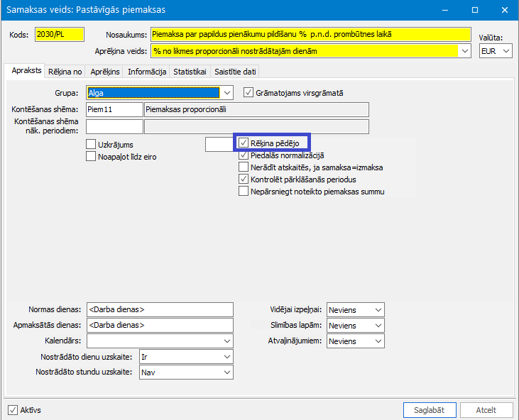
Task: Switch to the Rēķina no tab
Action: point(65,72)
